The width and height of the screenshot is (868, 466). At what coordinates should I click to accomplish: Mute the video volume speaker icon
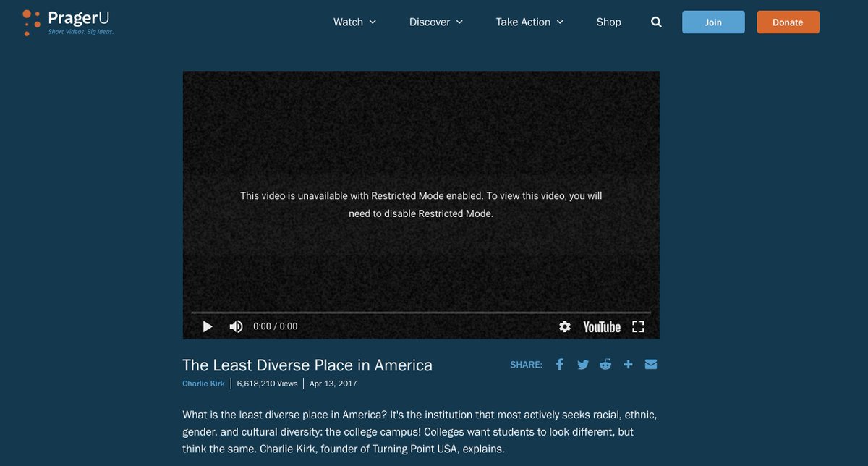coord(236,326)
